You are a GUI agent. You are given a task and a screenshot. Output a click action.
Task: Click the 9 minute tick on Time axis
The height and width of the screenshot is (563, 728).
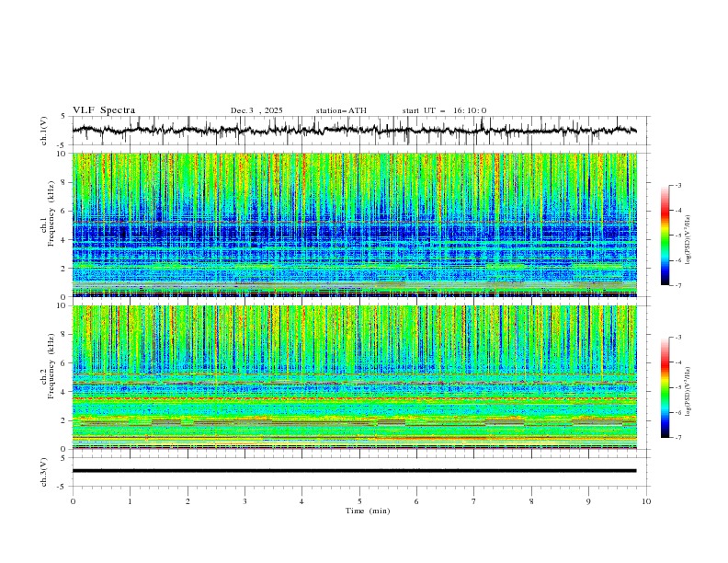click(x=588, y=501)
